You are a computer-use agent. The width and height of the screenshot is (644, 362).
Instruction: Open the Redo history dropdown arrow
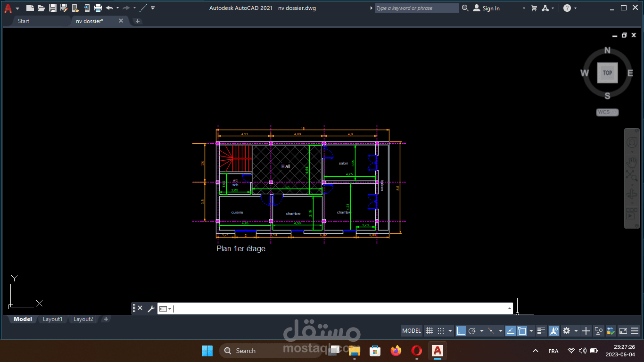pos(134,8)
